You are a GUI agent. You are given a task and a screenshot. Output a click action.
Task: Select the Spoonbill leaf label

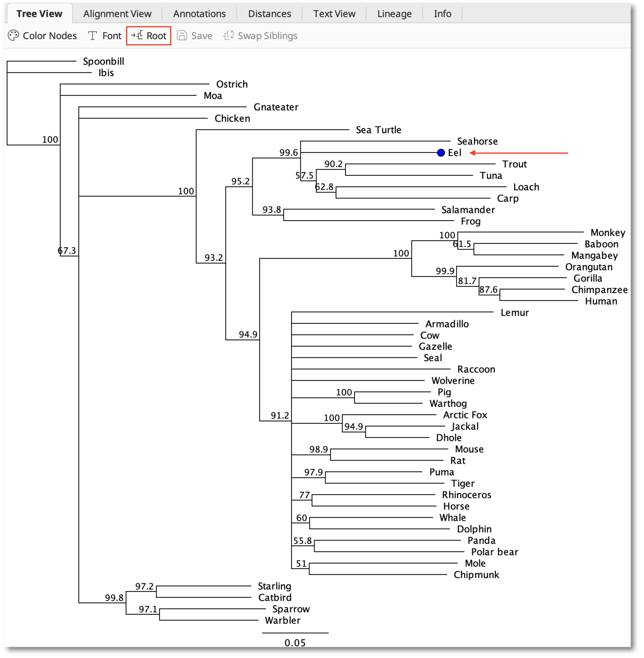104,62
